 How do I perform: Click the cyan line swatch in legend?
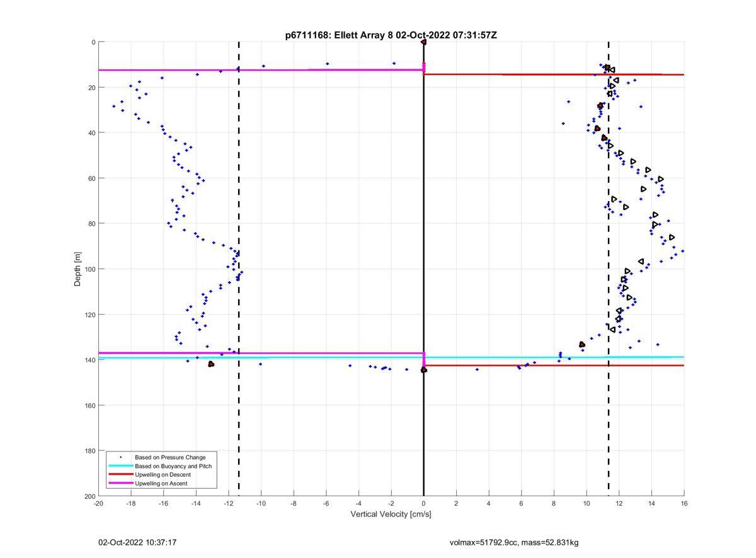pos(121,466)
